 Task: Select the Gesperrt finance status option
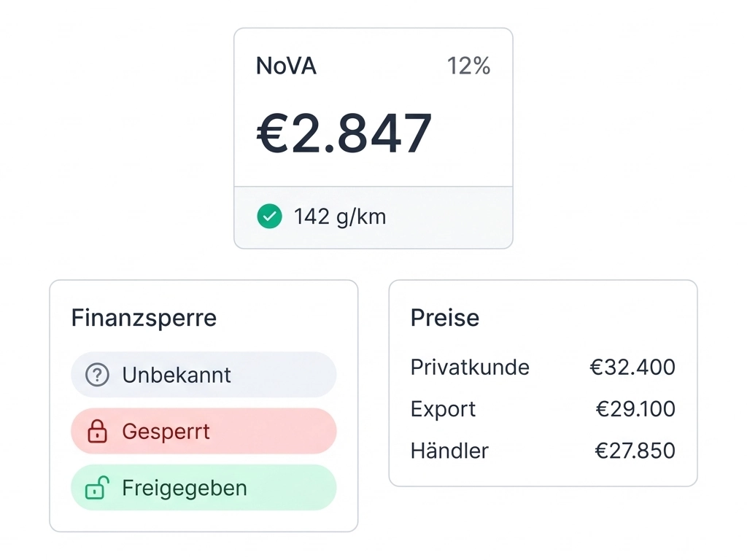click(x=204, y=431)
